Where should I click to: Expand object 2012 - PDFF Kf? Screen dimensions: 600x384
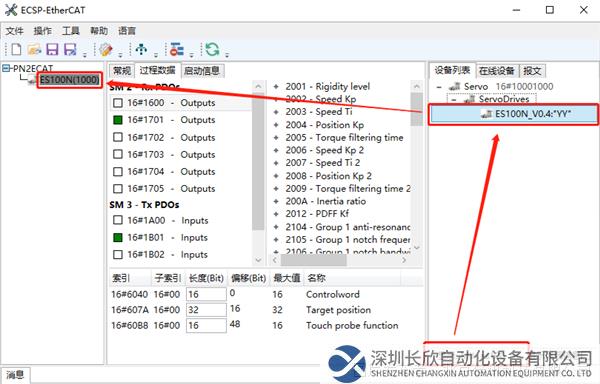276,214
